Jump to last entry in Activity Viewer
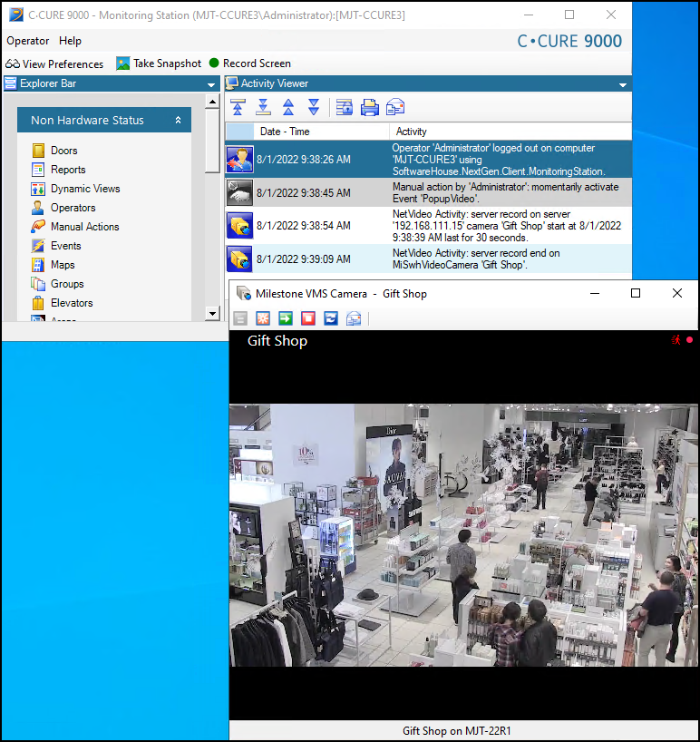The width and height of the screenshot is (700, 742). pos(263,107)
